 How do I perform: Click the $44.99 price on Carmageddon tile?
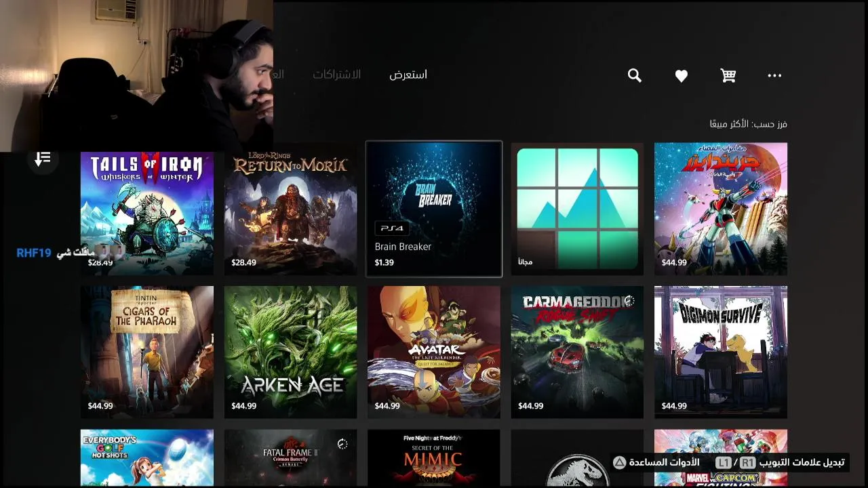[531, 406]
